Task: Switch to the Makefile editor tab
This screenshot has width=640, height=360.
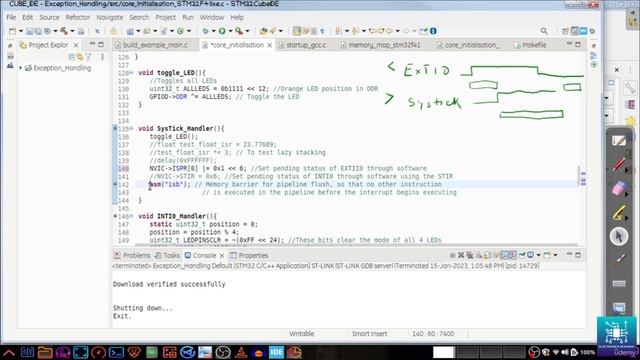Action: [534, 45]
